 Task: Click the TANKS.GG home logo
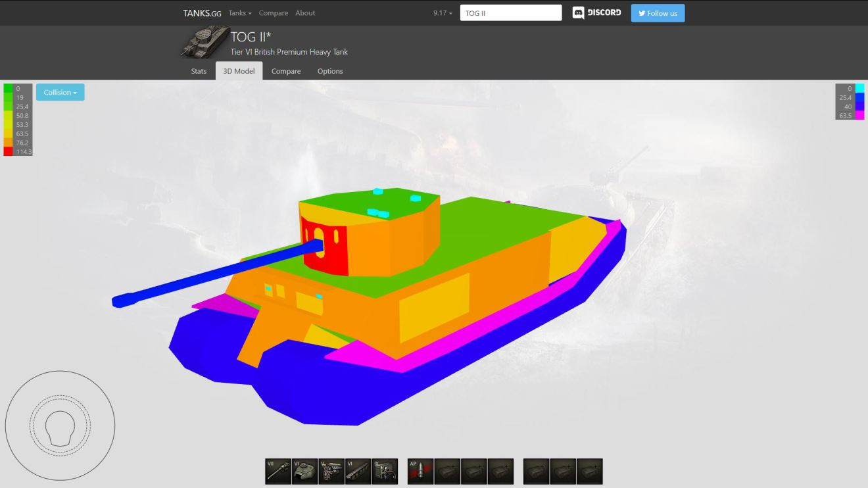[202, 13]
